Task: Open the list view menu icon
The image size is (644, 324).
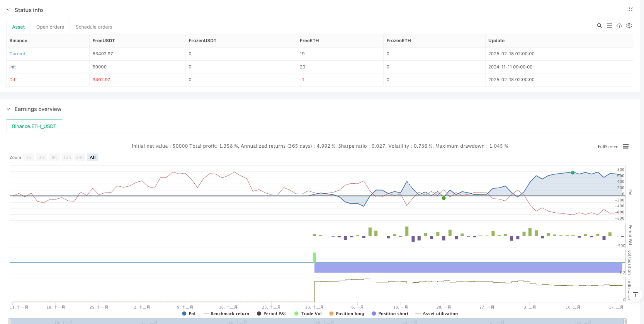Action: 610,26
